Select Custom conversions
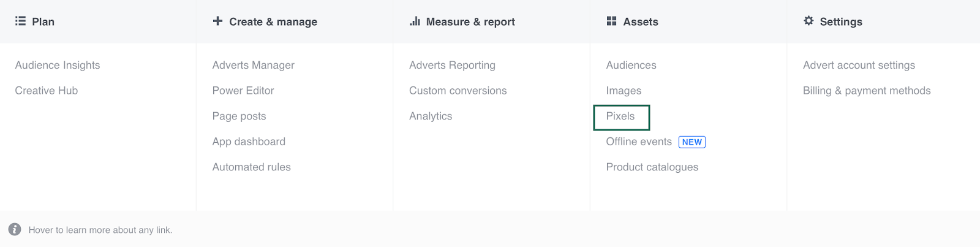The height and width of the screenshot is (247, 980). 458,91
